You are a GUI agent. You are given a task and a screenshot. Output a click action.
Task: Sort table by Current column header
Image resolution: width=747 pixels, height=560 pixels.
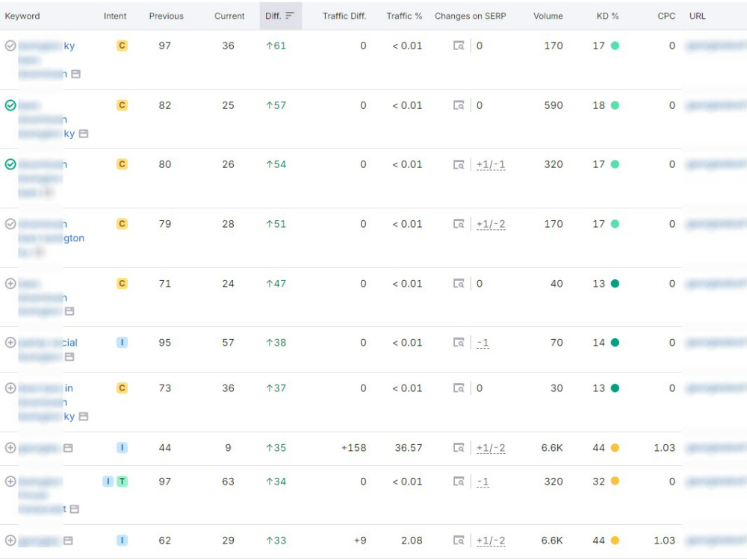(229, 16)
